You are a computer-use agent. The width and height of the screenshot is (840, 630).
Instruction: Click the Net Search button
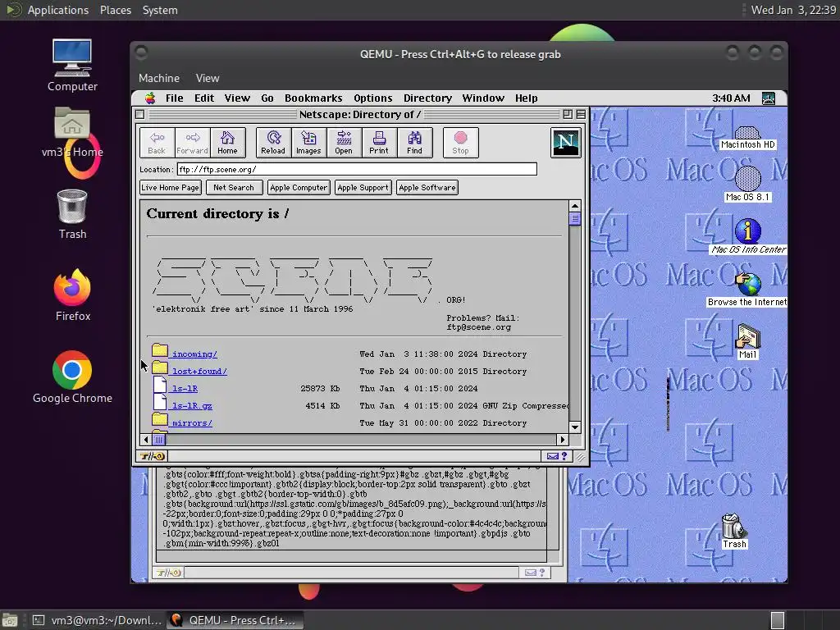pos(234,188)
